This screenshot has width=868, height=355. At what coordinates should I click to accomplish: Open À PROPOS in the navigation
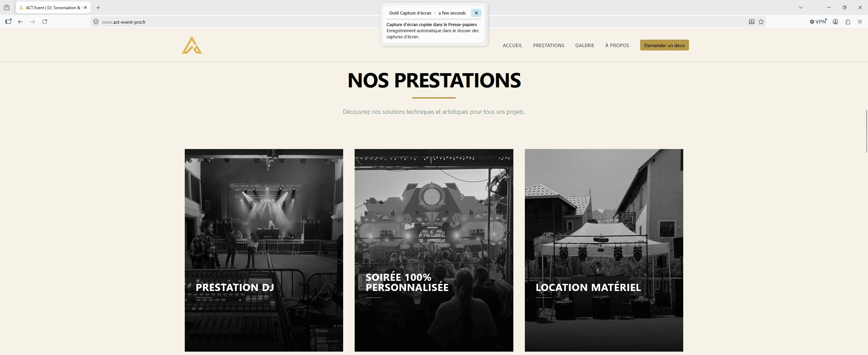(617, 45)
